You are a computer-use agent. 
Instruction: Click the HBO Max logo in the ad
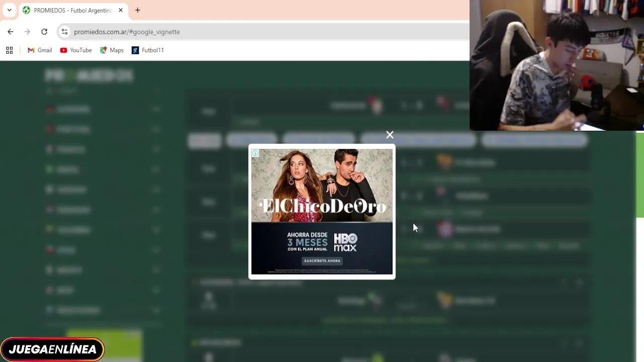click(x=346, y=242)
